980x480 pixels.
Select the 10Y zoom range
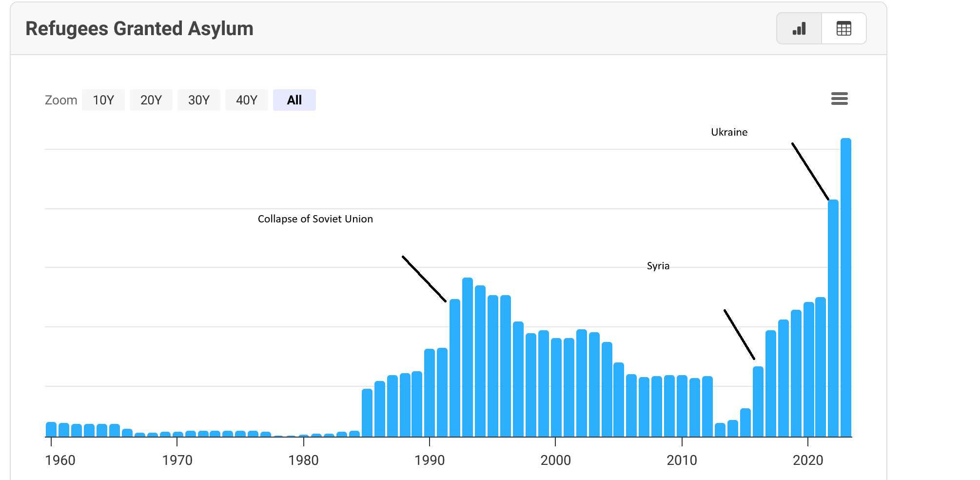(103, 100)
